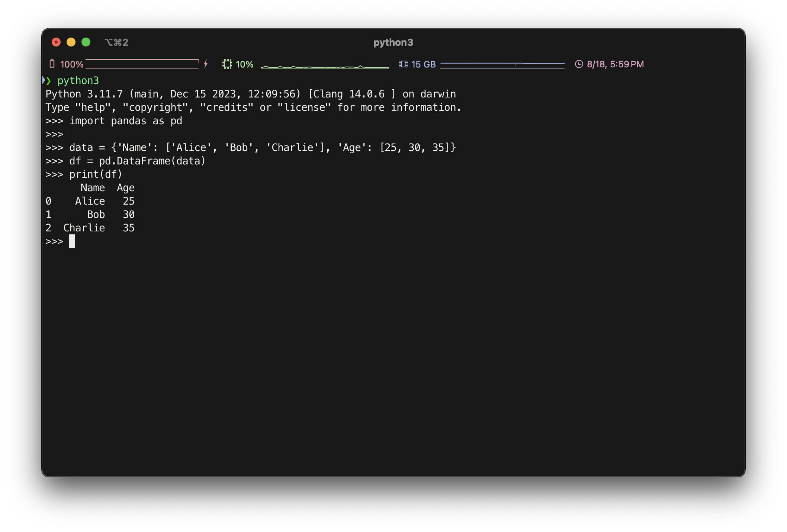Click the 100% battery percentage text
Screen dimensions: 787x532
(x=72, y=64)
